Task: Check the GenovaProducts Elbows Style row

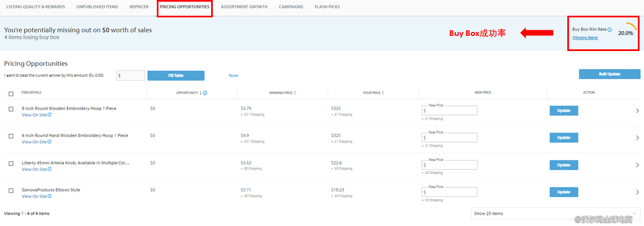Action: [11, 191]
